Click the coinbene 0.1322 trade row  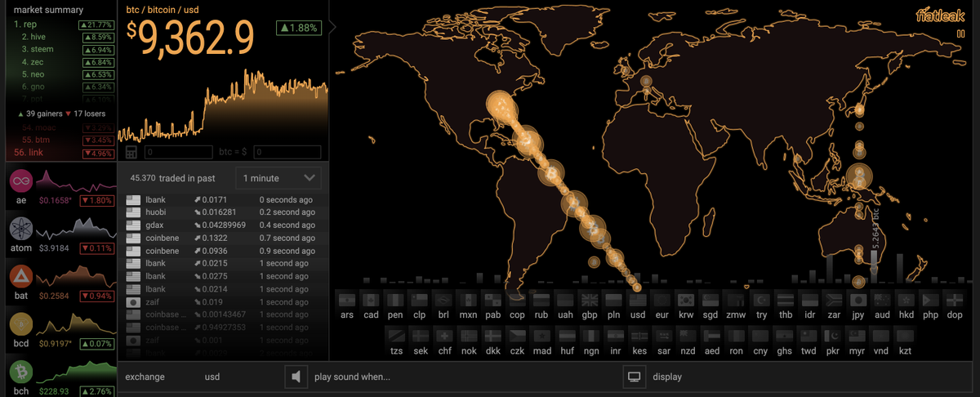(223, 238)
